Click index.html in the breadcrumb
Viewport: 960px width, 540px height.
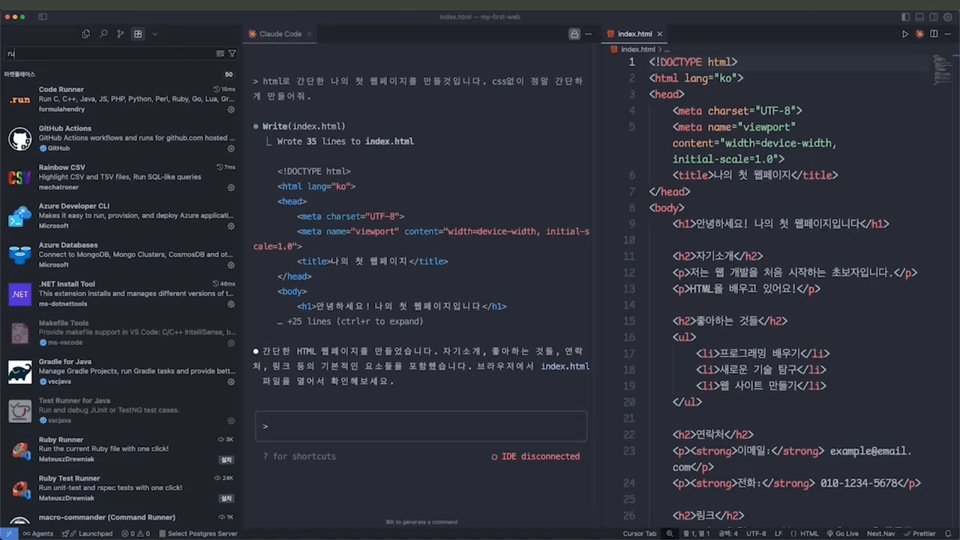(637, 50)
